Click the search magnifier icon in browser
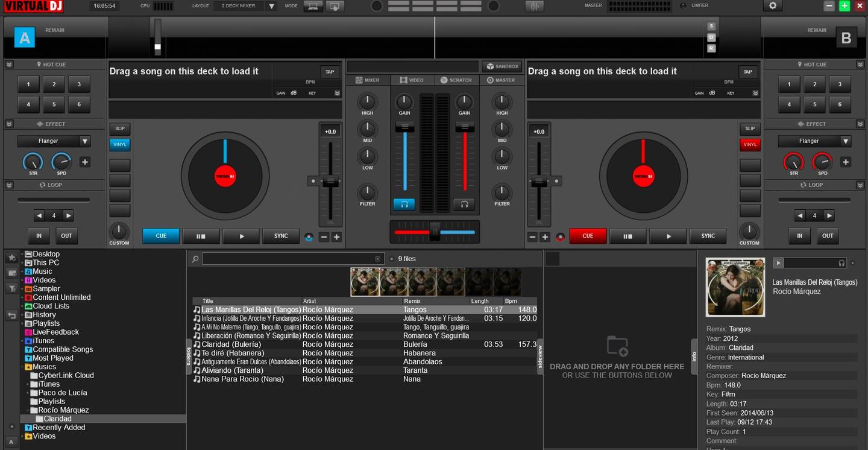868x450 pixels. [x=195, y=259]
